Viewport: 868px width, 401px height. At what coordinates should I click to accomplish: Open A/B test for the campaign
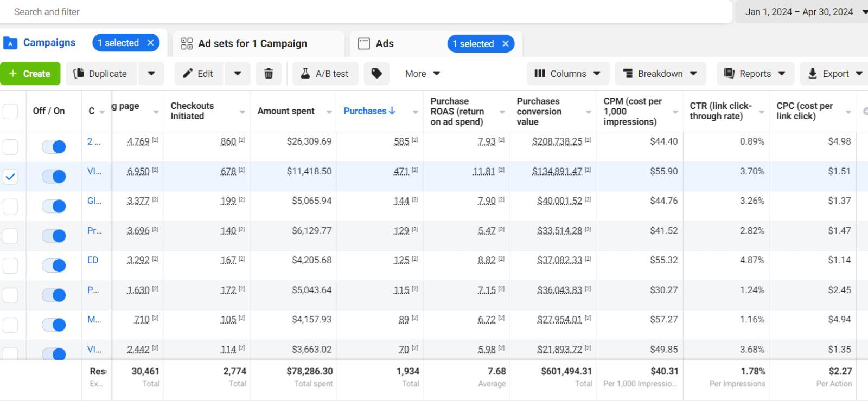coord(325,74)
